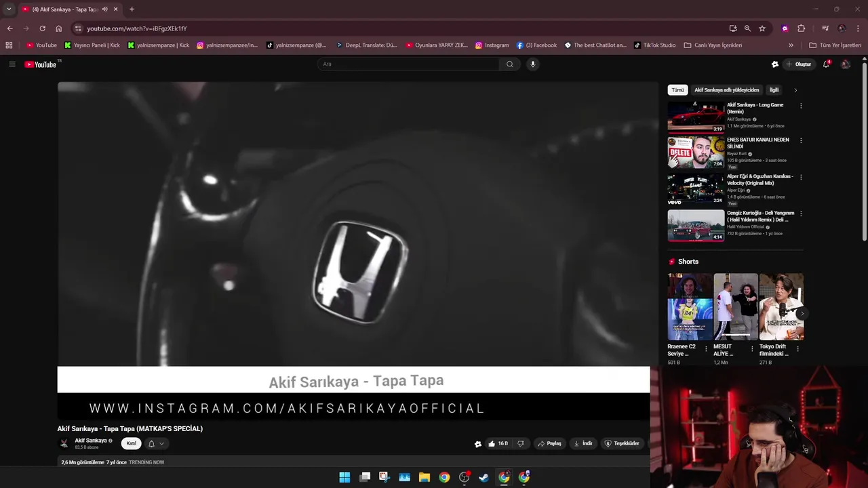This screenshot has width=868, height=488.
Task: Open the Oluştur create menu
Action: 798,64
